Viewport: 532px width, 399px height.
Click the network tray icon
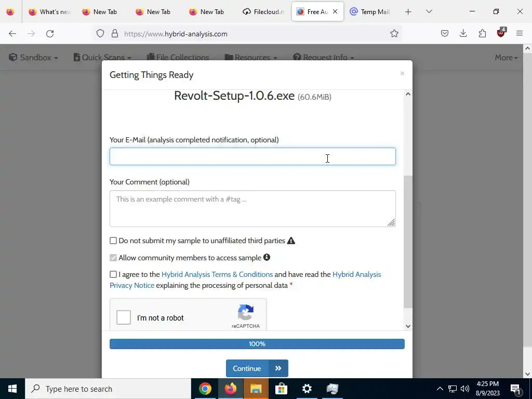(453, 389)
